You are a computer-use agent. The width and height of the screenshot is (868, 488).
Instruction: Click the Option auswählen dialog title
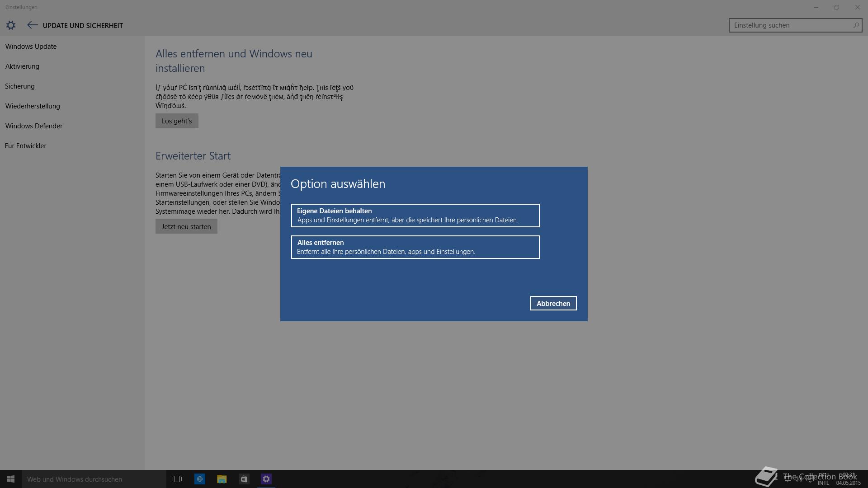[338, 184]
